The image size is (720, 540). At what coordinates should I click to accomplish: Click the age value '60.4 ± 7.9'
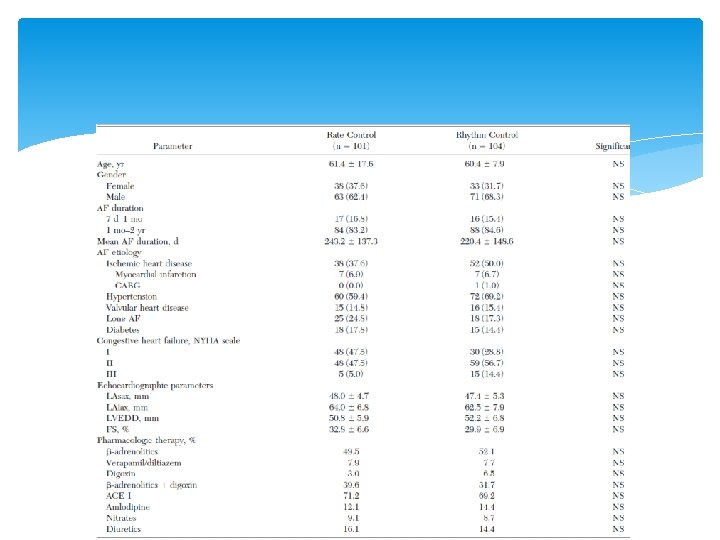[x=484, y=164]
